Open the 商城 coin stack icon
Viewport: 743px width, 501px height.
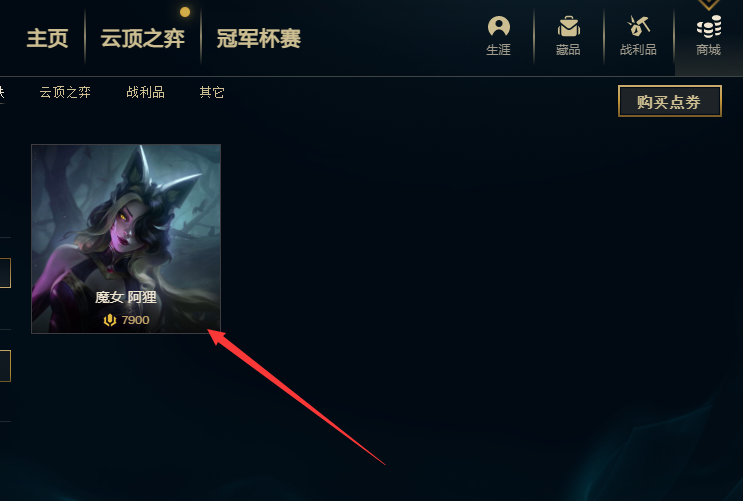pyautogui.click(x=708, y=36)
